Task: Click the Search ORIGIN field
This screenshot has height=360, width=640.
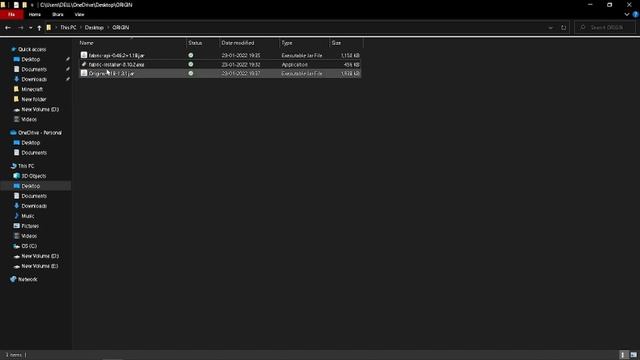Action: [605, 28]
